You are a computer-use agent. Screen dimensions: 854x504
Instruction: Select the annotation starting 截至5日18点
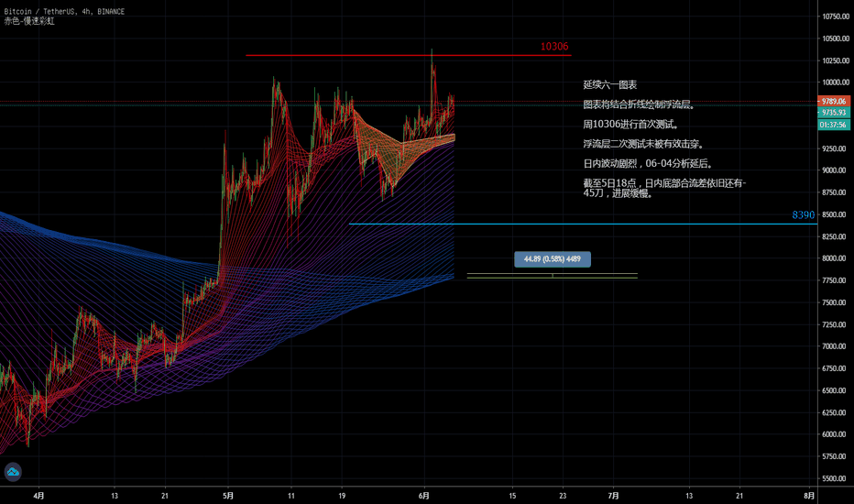click(x=664, y=188)
